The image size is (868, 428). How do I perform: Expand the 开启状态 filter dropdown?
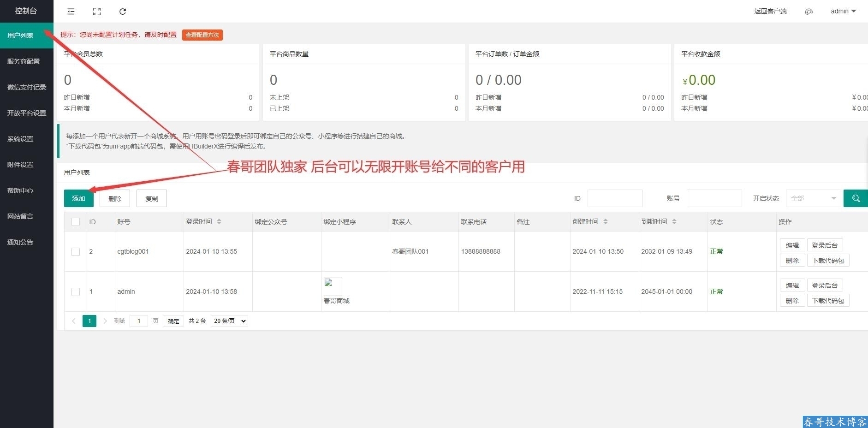tap(813, 198)
